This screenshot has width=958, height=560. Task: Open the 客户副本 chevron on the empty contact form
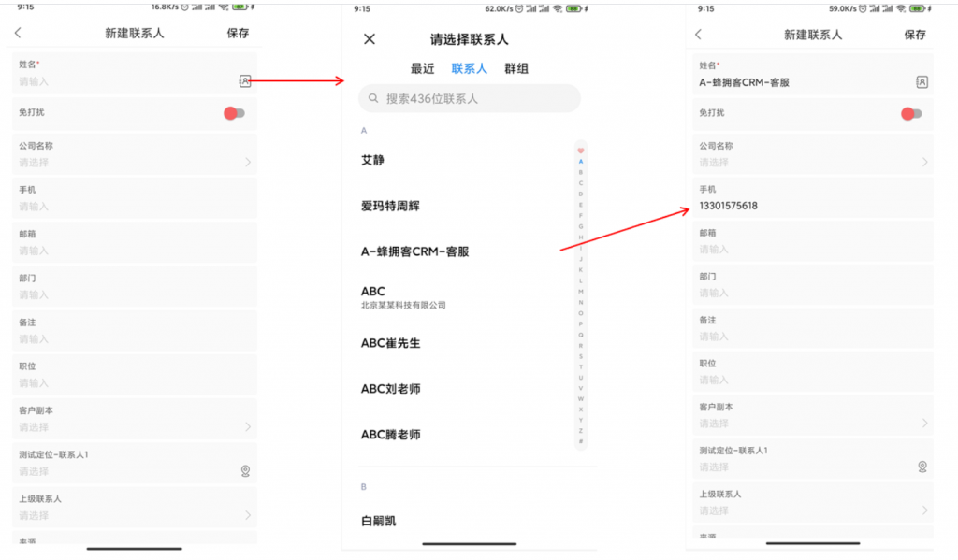coord(248,426)
